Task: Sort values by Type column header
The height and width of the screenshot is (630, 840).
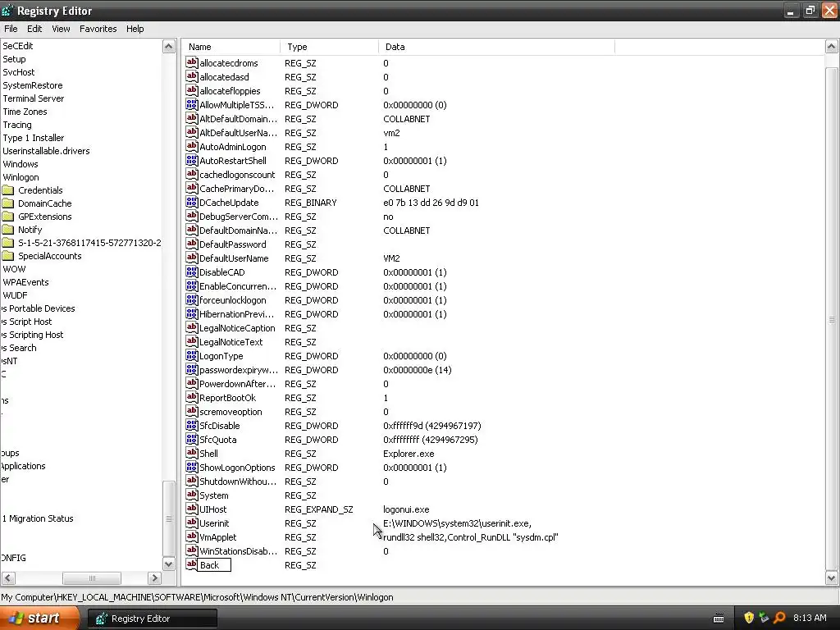Action: point(329,47)
